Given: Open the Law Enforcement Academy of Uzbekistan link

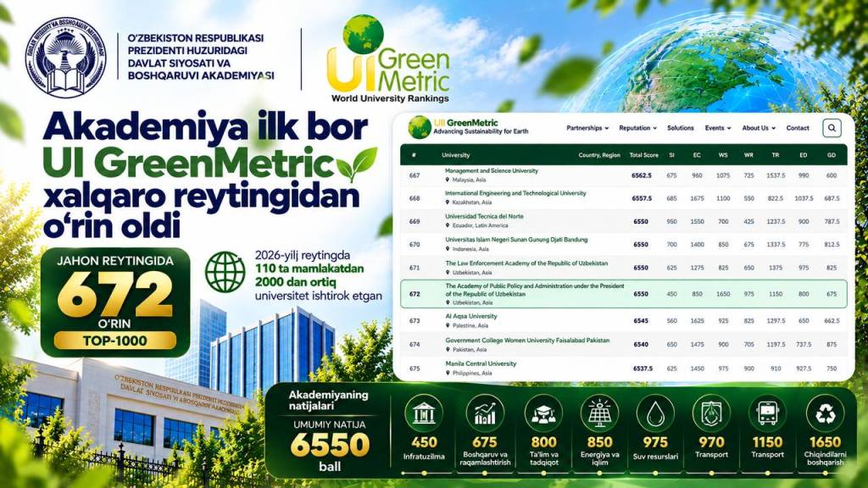Looking at the screenshot, I should [x=526, y=263].
